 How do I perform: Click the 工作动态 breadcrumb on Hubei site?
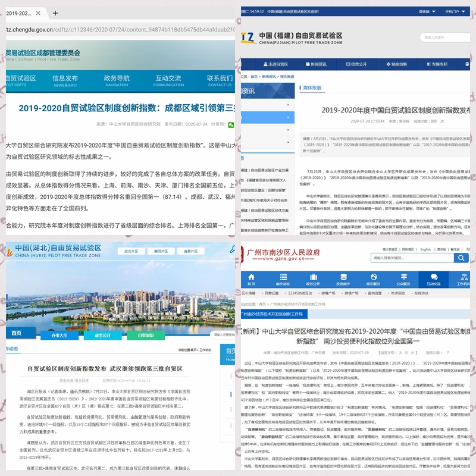tap(205, 350)
